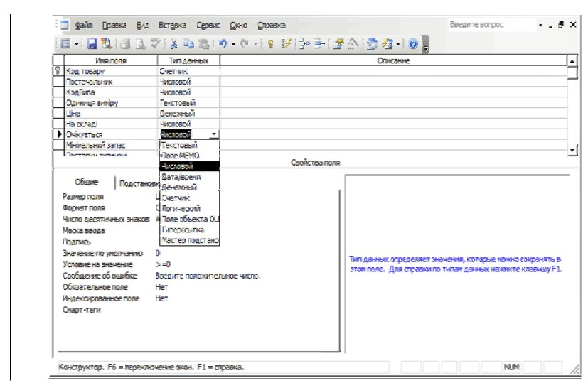Choose Поле MEMO from the type list
The image size is (588, 383).
click(x=190, y=156)
